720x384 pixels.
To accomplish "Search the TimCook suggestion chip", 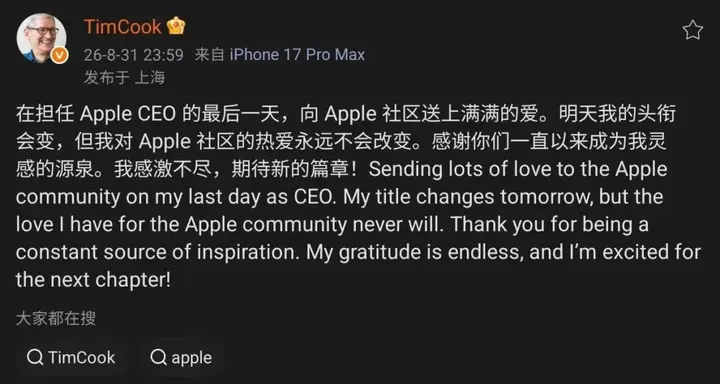I will pyautogui.click(x=71, y=357).
